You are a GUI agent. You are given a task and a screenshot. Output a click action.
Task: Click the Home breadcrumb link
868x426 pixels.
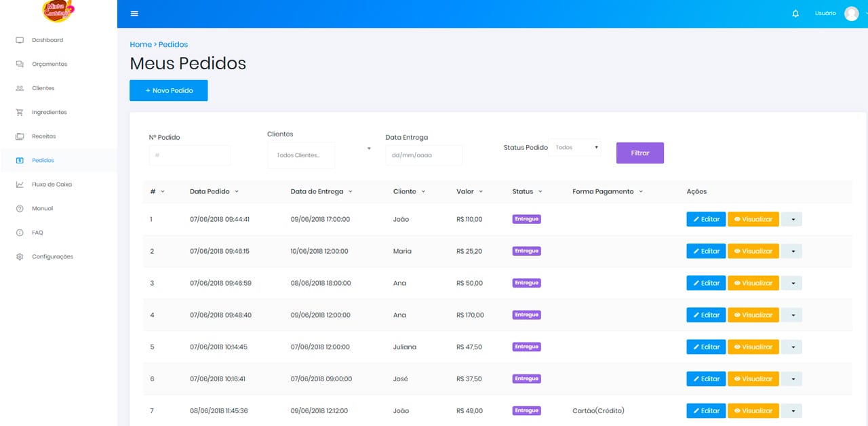click(140, 45)
